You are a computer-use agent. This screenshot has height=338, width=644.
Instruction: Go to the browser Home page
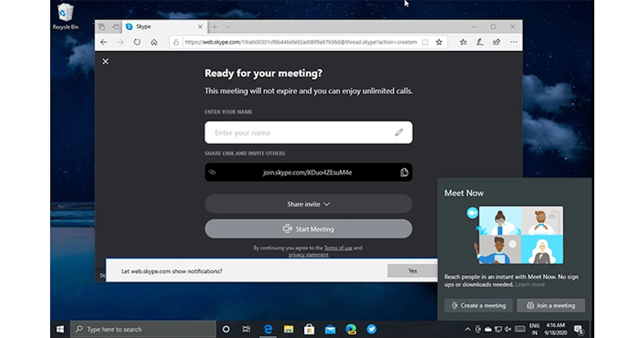pyautogui.click(x=154, y=42)
